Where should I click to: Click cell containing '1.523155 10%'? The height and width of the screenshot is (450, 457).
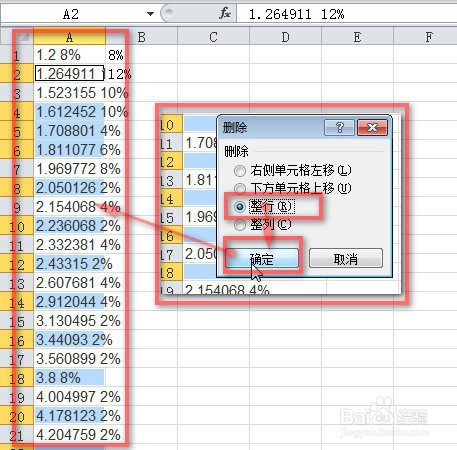coord(69,93)
